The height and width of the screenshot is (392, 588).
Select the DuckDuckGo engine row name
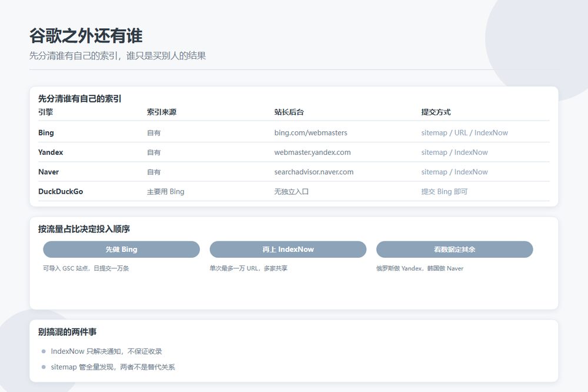pos(61,191)
